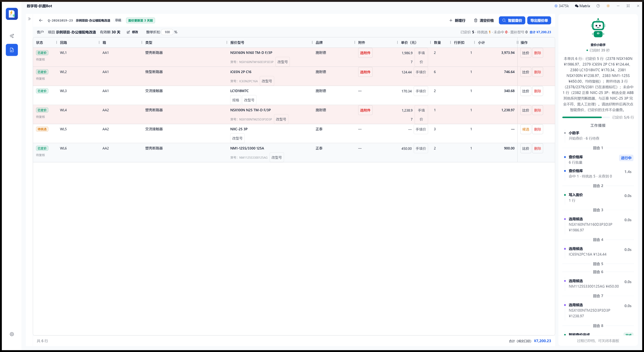Open 候选 candidates for WL5 row
Screen dimensions: 644x352
pyautogui.click(x=526, y=129)
